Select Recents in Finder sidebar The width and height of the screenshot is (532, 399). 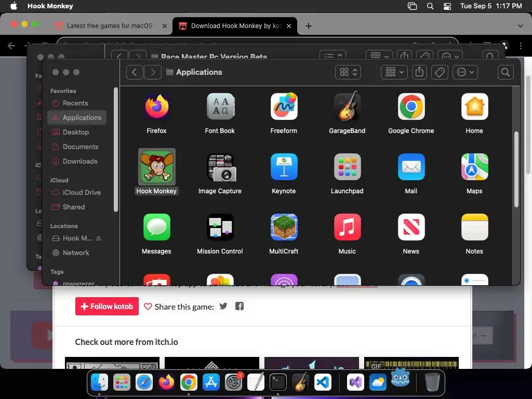(x=75, y=103)
